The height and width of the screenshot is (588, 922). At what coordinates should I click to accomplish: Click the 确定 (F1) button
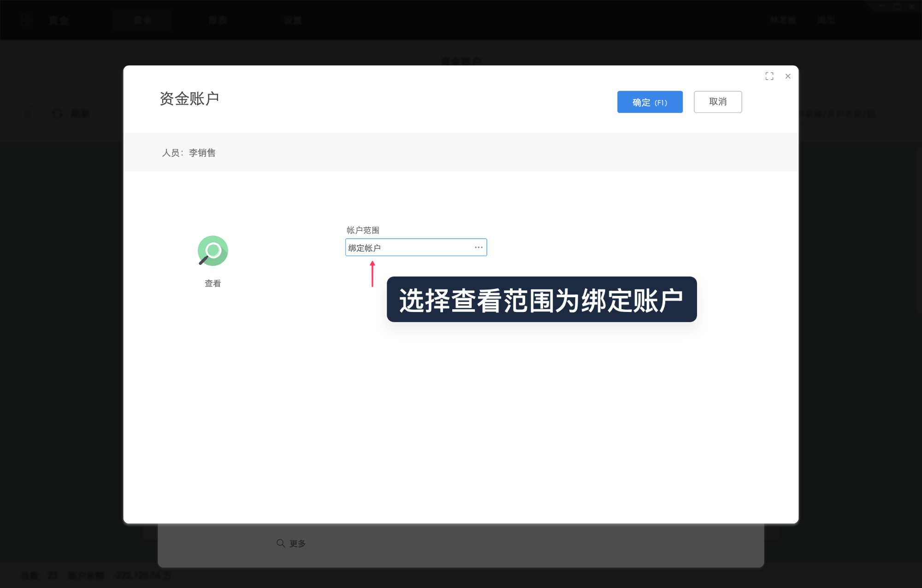[x=650, y=102]
